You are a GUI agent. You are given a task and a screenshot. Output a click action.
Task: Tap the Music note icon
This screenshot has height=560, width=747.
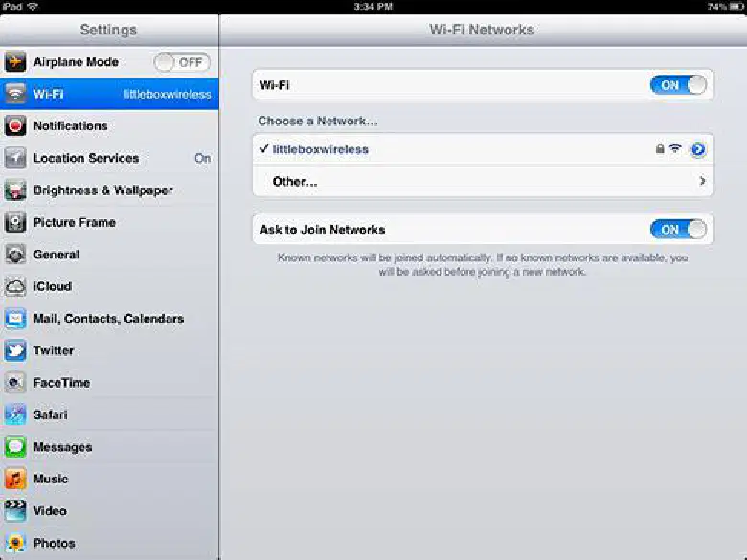tap(14, 479)
